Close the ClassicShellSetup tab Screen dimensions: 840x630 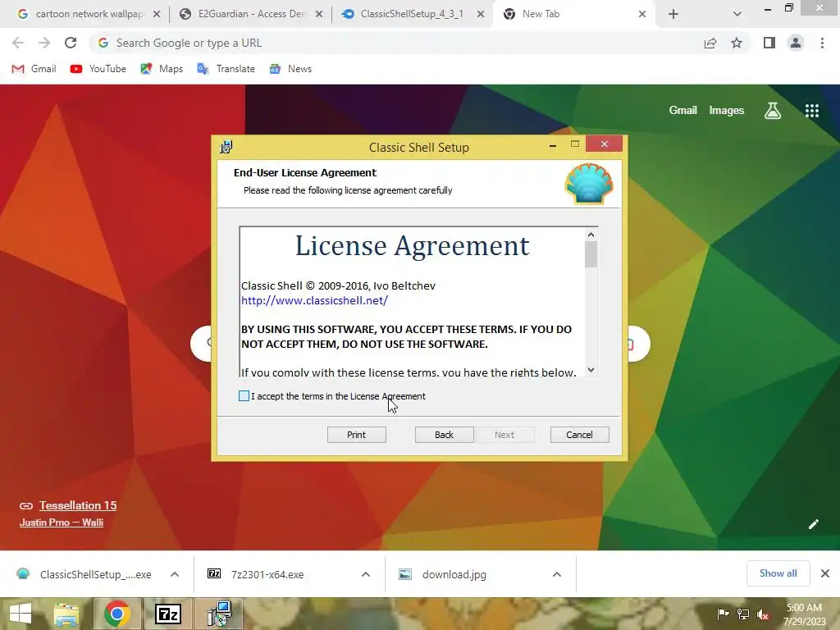[481, 15]
